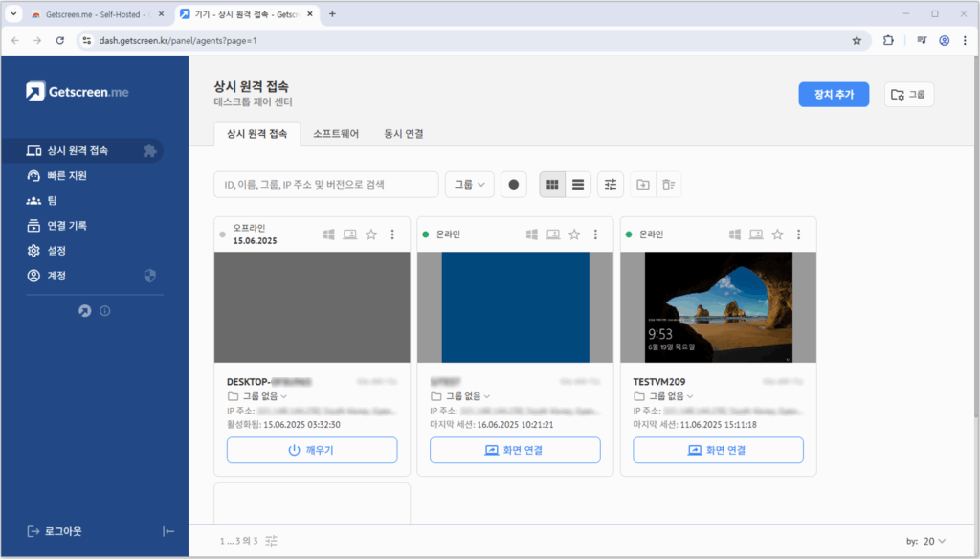Image resolution: width=980 pixels, height=559 pixels.
Task: Click the 장치 추가 button
Action: click(x=834, y=95)
